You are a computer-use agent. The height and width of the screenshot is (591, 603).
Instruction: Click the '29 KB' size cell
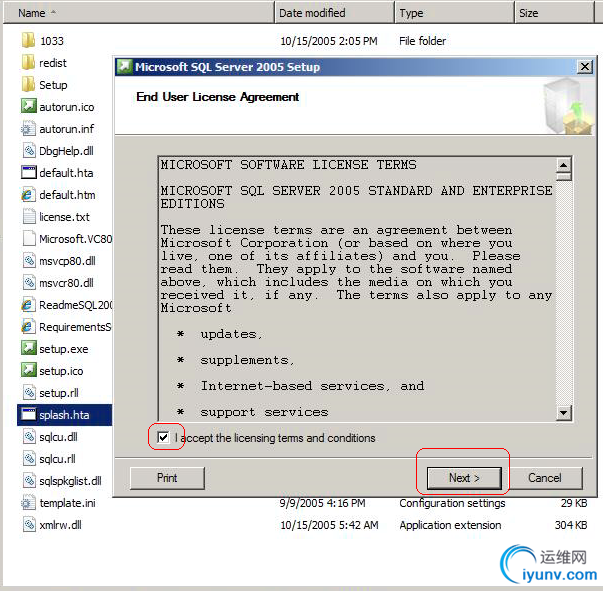point(574,503)
